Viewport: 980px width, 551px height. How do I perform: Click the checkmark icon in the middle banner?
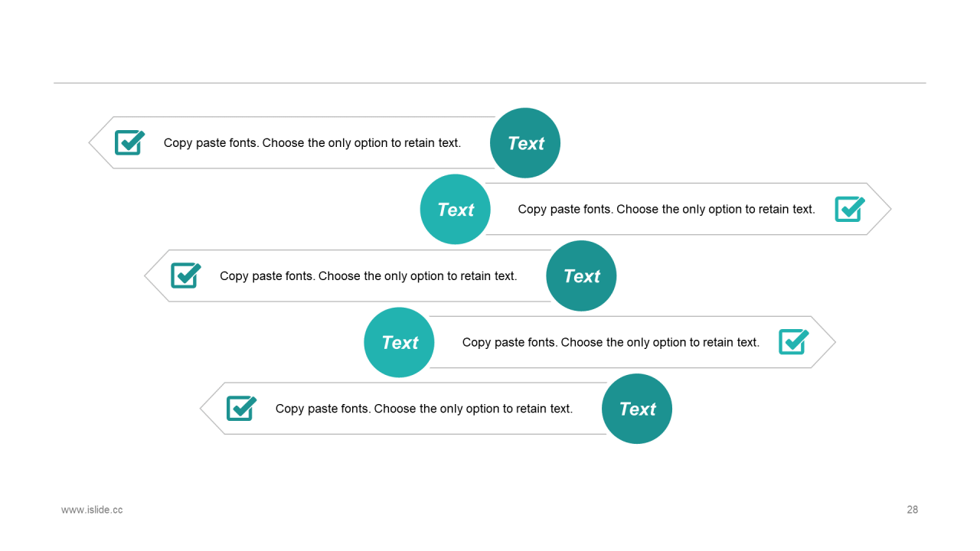[x=185, y=275]
